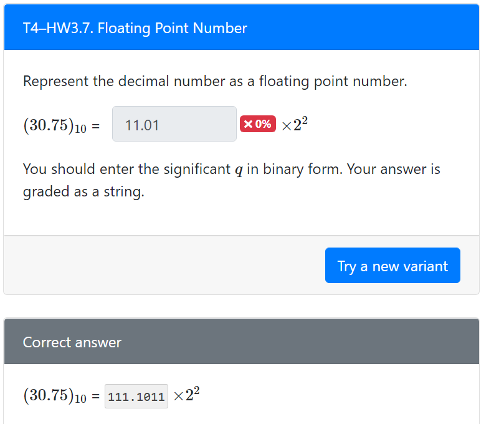Viewport: 504px width, 424px height.
Task: Click the red X icon in the 0% badge
Action: coord(248,124)
